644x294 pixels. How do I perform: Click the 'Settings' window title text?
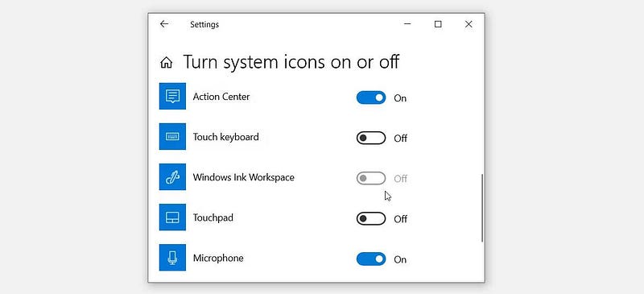pyautogui.click(x=204, y=25)
